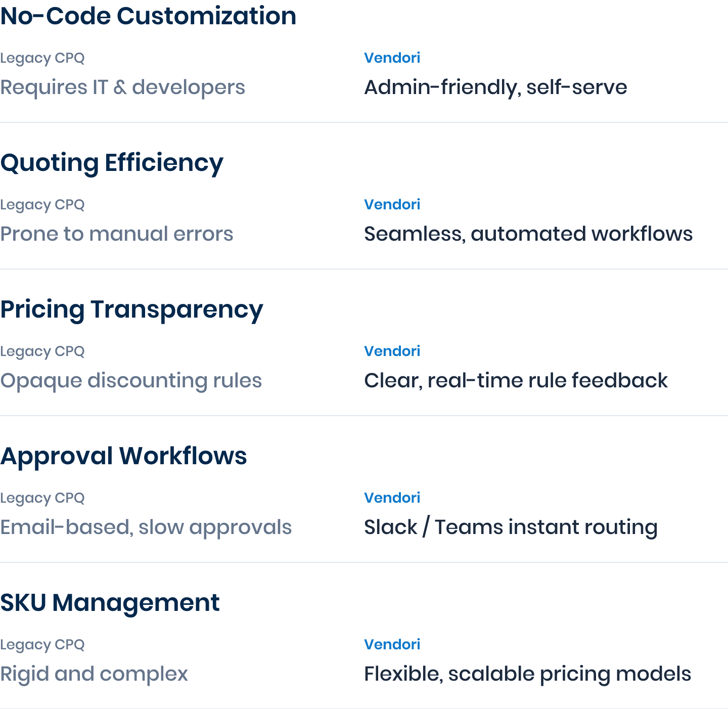Viewport: 728px width, 709px height.
Task: Click Vendori label under SKU Management
Action: click(x=392, y=645)
